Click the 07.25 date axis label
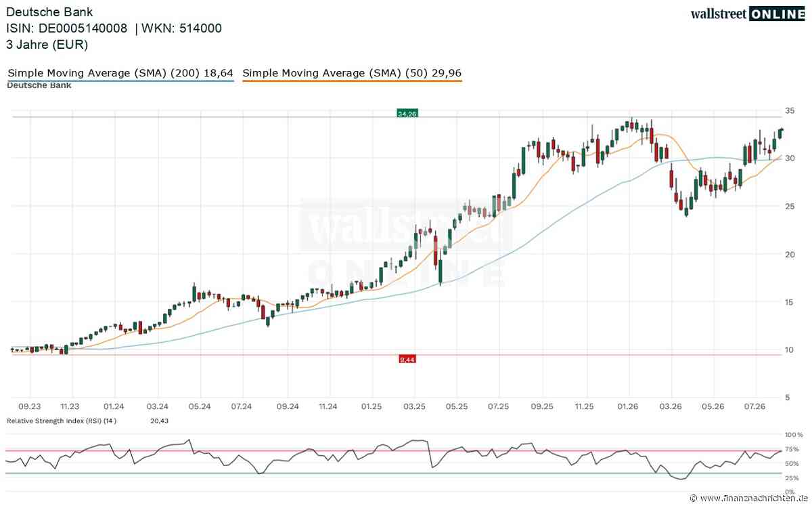 click(499, 406)
